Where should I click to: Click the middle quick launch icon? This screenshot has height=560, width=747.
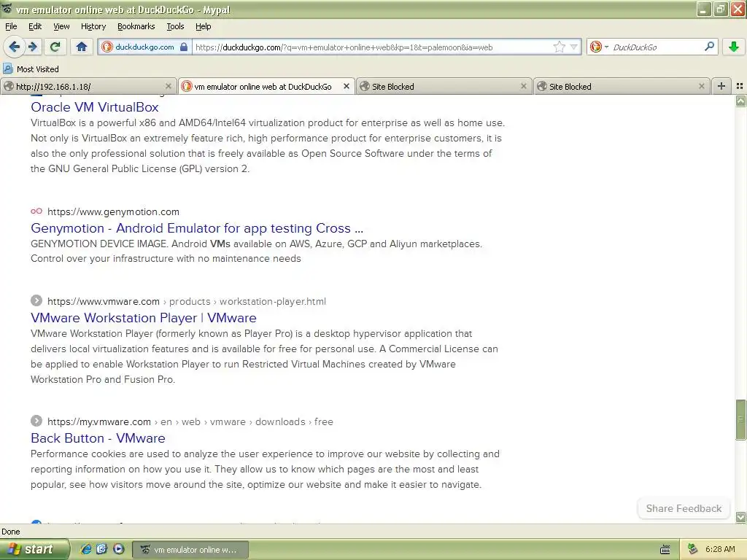point(102,549)
